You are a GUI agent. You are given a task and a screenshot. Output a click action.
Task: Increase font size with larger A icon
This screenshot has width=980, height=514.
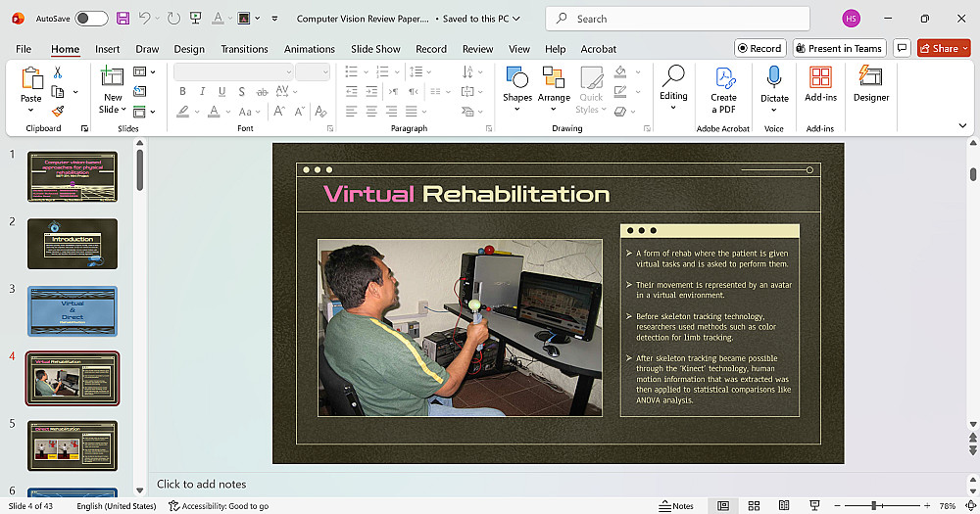(x=278, y=112)
